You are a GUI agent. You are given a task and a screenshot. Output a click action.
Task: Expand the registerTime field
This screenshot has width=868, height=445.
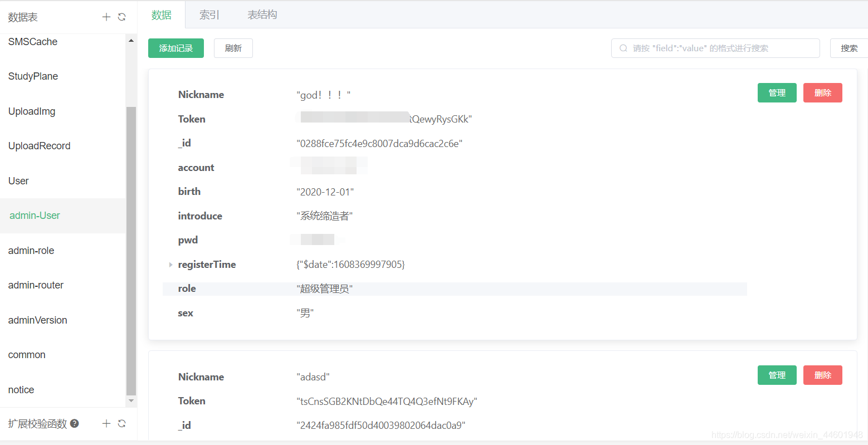pyautogui.click(x=170, y=265)
